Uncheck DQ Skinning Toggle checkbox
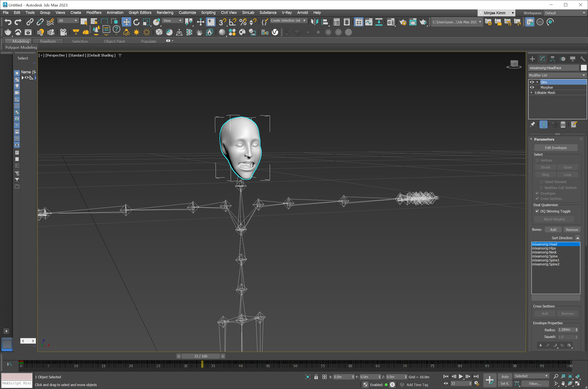Viewport: 588px width, 389px height. coord(537,211)
